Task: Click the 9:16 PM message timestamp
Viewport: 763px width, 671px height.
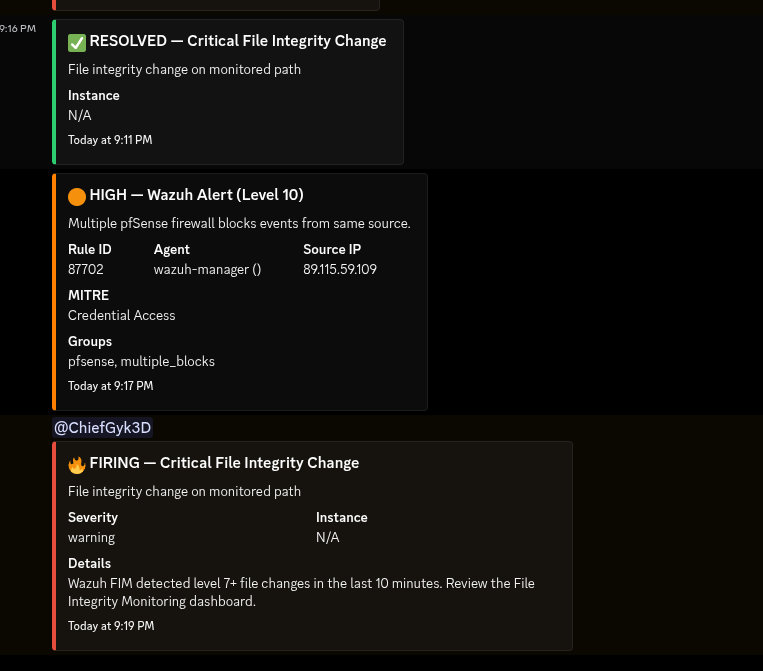Action: tap(18, 29)
